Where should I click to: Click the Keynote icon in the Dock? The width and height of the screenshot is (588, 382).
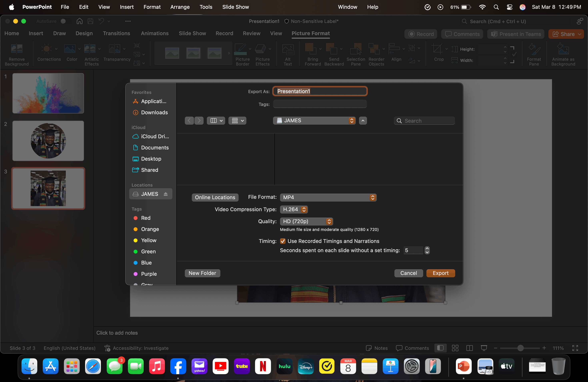390,366
